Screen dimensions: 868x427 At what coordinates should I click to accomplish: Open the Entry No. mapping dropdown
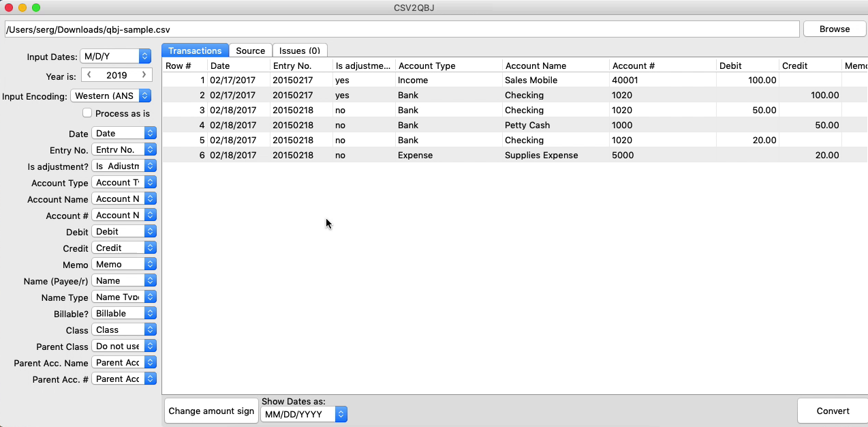click(x=124, y=149)
